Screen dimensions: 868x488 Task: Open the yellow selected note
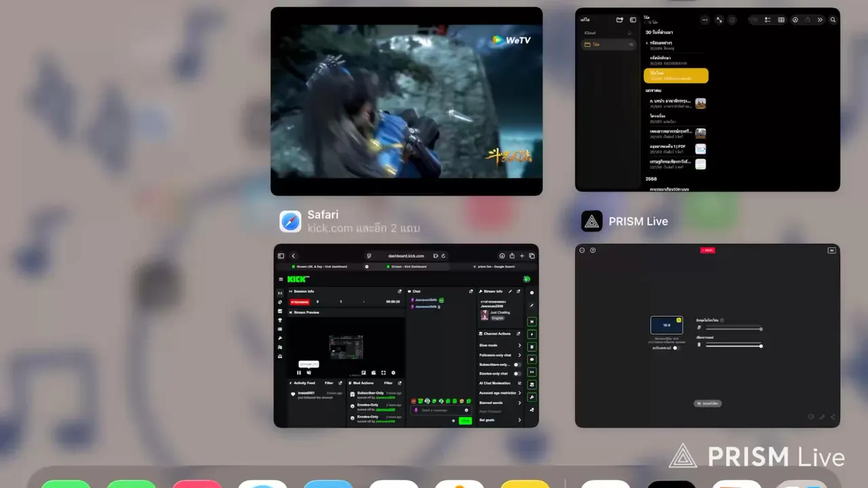point(676,75)
